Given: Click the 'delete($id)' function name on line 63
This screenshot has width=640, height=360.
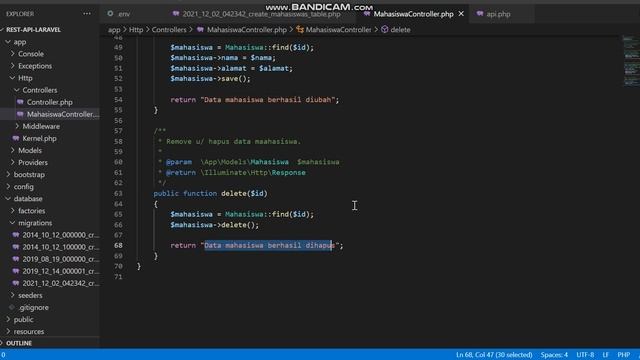Looking at the screenshot, I should coord(244,193).
